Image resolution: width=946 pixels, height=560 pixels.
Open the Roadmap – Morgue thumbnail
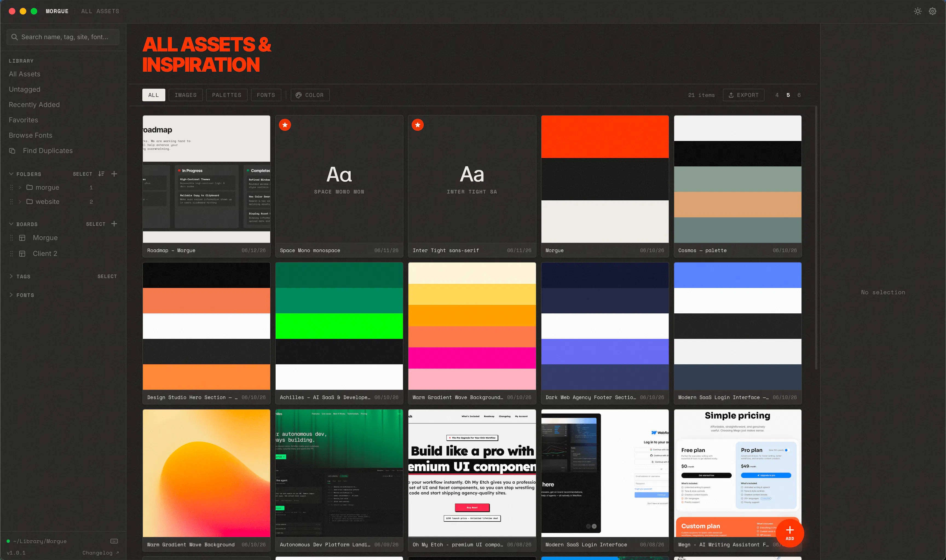click(206, 179)
